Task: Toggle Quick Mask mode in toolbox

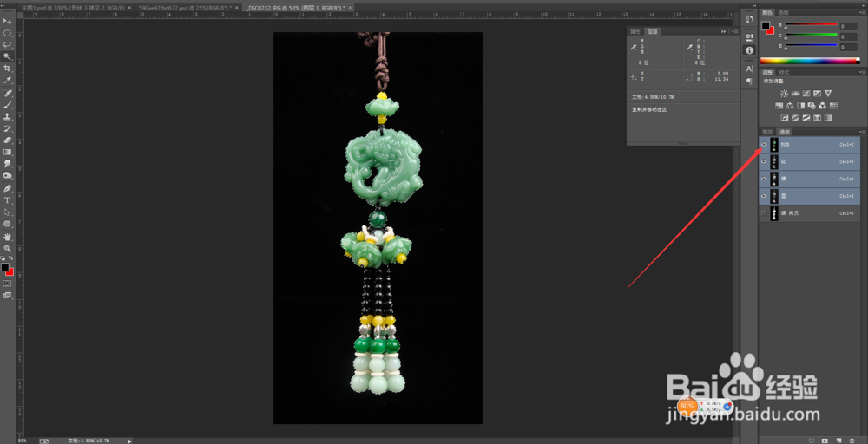Action: [x=7, y=283]
